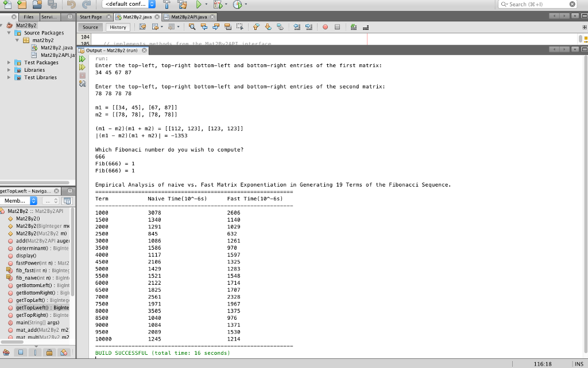
Task: Start macro recording with the red icon
Action: point(326,26)
